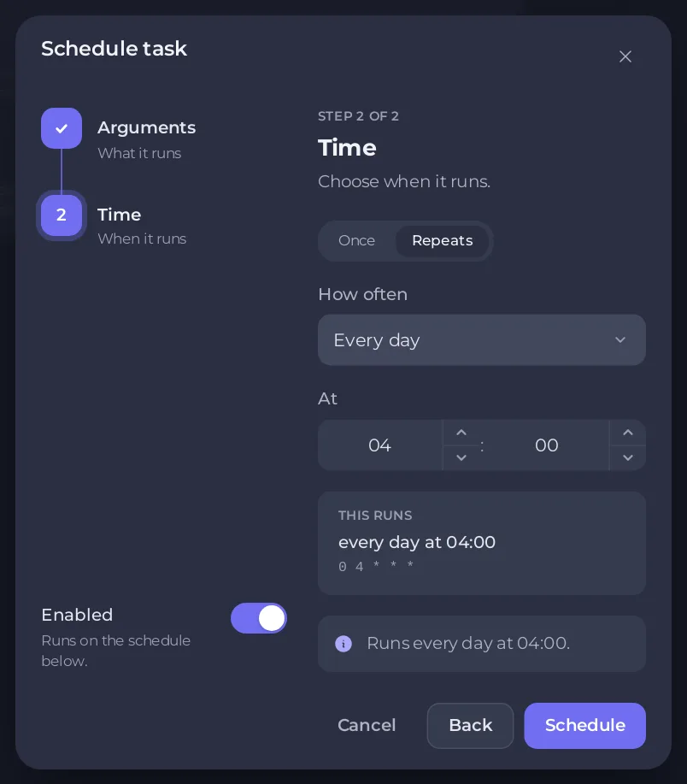Open the How often dropdown
This screenshot has height=784, width=687.
tap(482, 340)
